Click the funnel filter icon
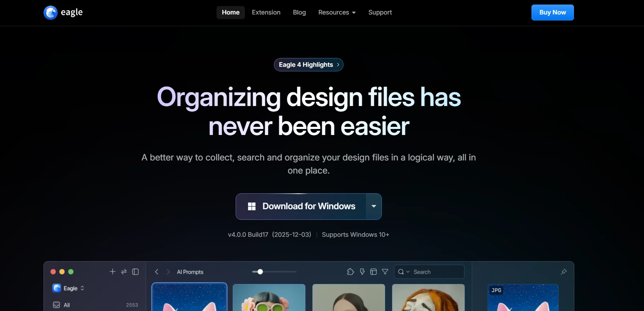The image size is (644, 311). (385, 271)
